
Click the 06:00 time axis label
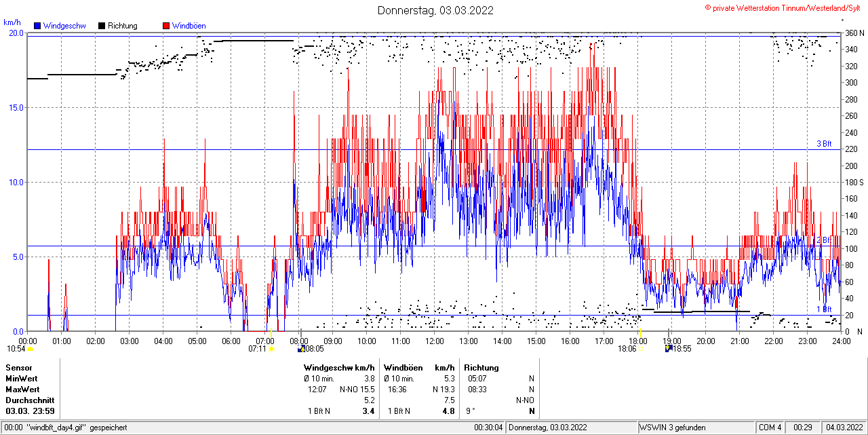[231, 341]
